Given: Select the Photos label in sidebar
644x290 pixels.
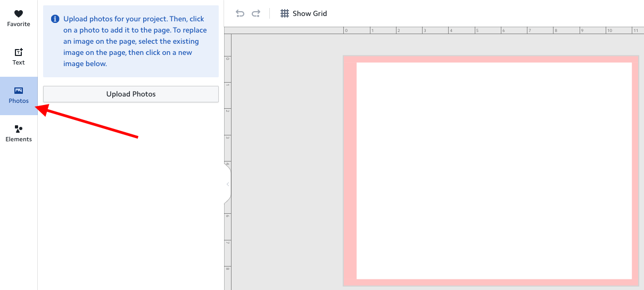Looking at the screenshot, I should tap(19, 101).
